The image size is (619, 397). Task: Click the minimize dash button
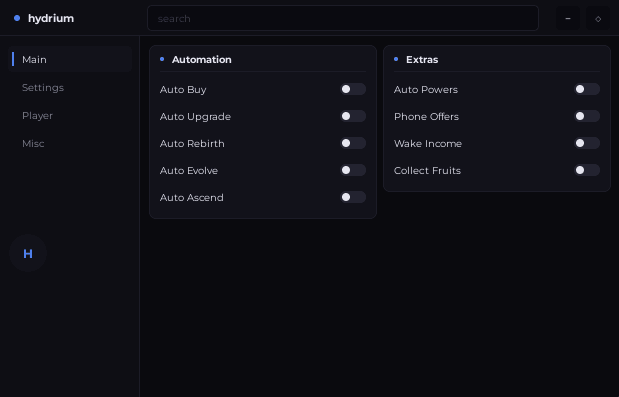point(568,18)
